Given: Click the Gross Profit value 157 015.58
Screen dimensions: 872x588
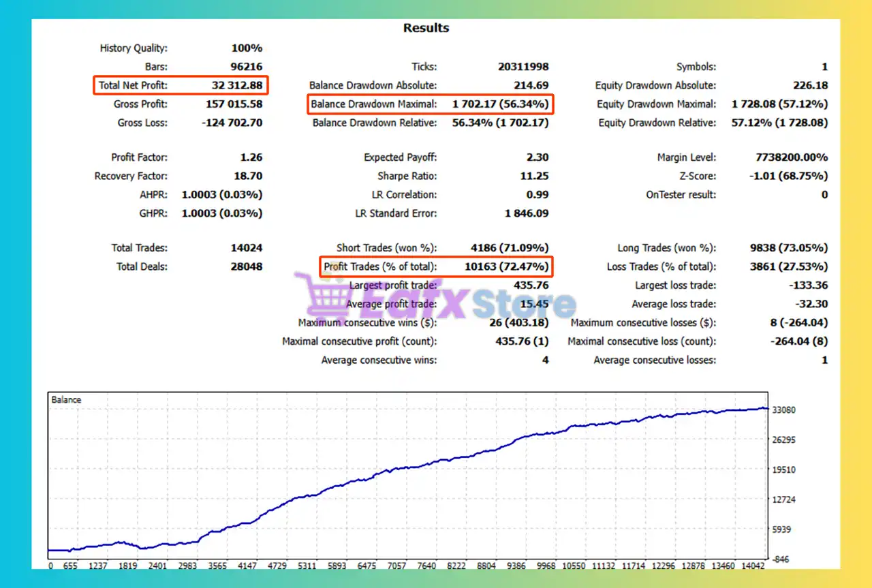Looking at the screenshot, I should [234, 104].
